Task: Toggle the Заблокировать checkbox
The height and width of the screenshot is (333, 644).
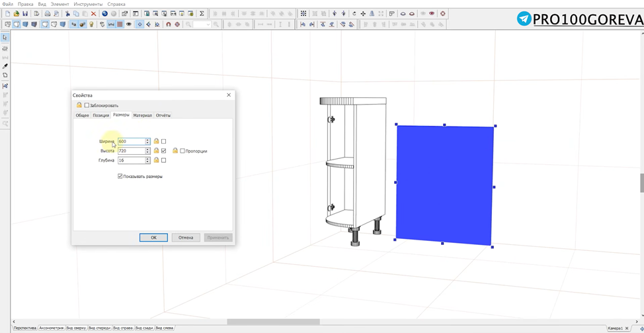Action: [x=87, y=105]
